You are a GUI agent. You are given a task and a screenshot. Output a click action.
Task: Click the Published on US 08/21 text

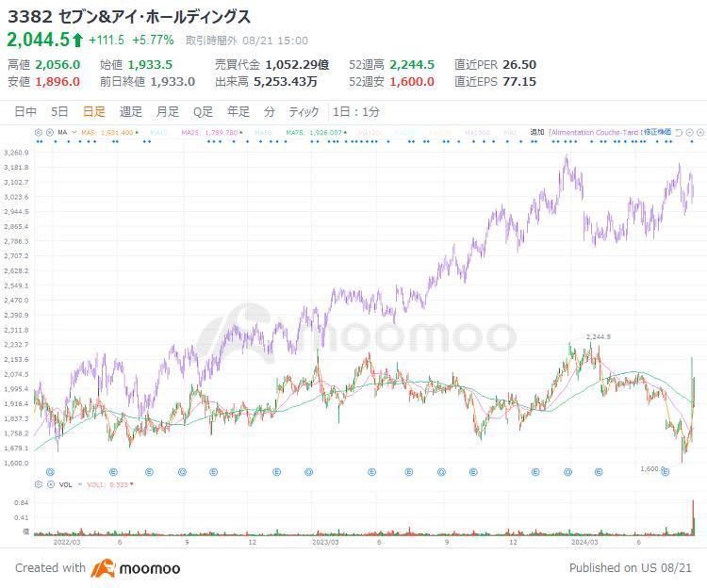click(631, 567)
